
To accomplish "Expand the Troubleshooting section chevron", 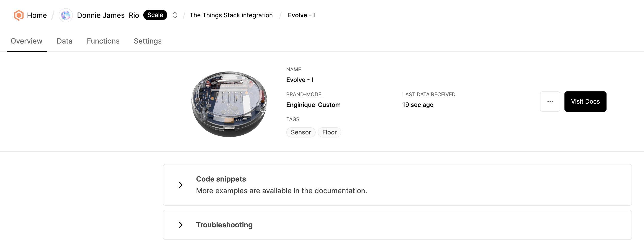I will [181, 225].
